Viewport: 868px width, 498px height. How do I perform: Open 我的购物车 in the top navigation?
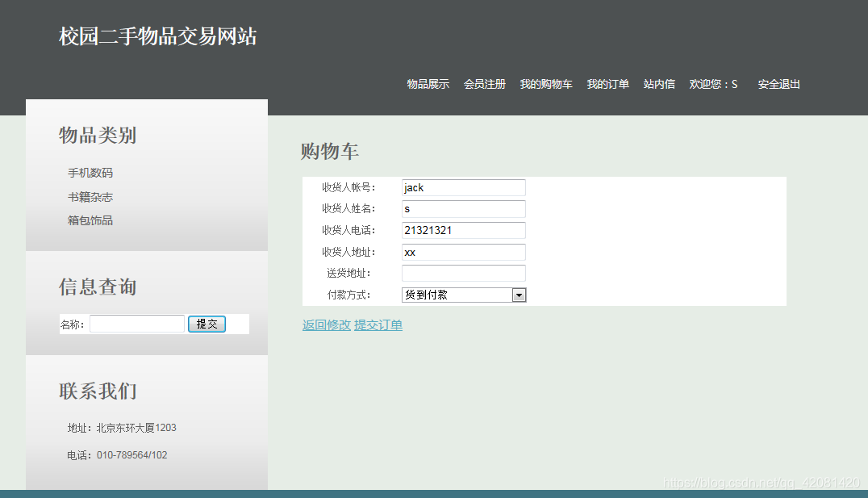click(x=546, y=84)
